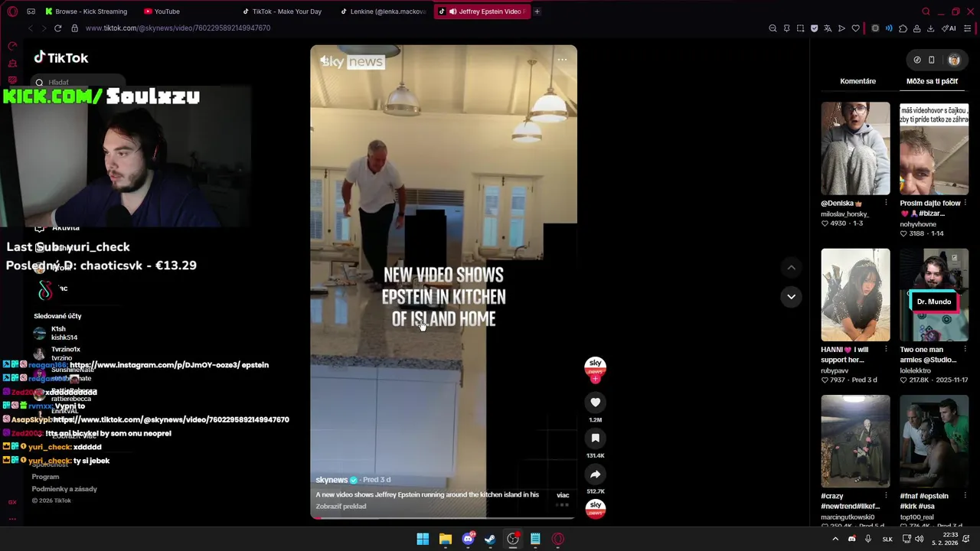Image resolution: width=980 pixels, height=551 pixels.
Task: Click the TikTok logo in the sidebar
Action: tap(61, 57)
